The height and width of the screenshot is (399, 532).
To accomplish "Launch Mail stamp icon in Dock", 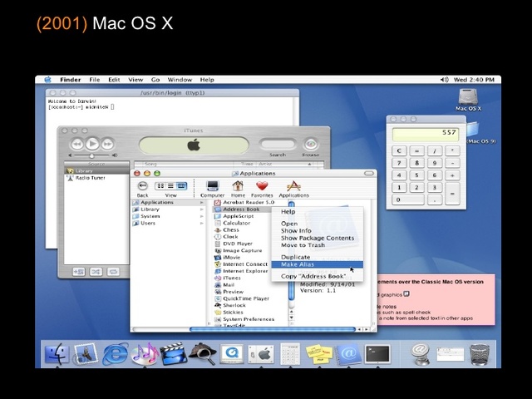I will [86, 354].
